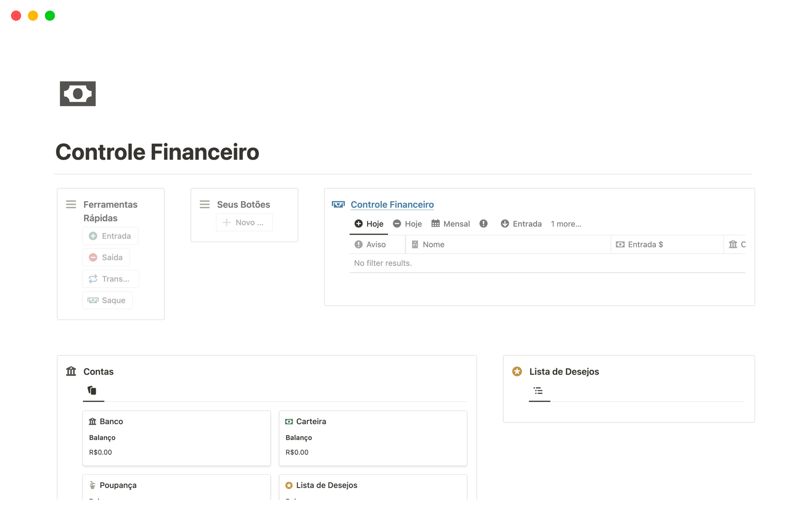The height and width of the screenshot is (508, 812).
Task: Switch to the plus Hoje tab
Action: click(x=368, y=224)
